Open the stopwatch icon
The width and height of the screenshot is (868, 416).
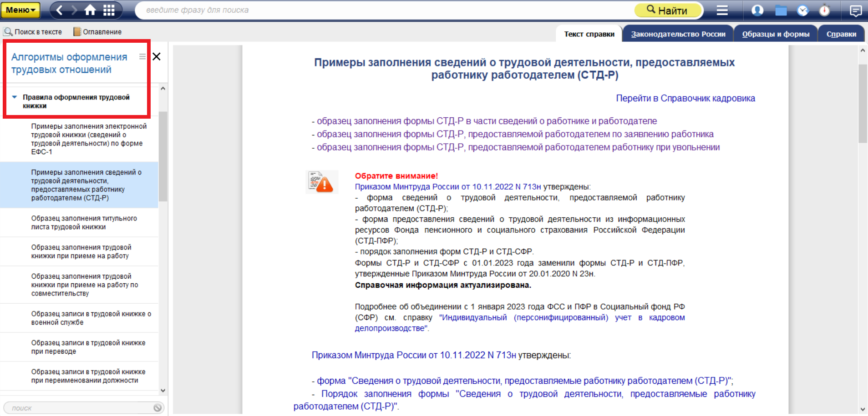click(824, 10)
